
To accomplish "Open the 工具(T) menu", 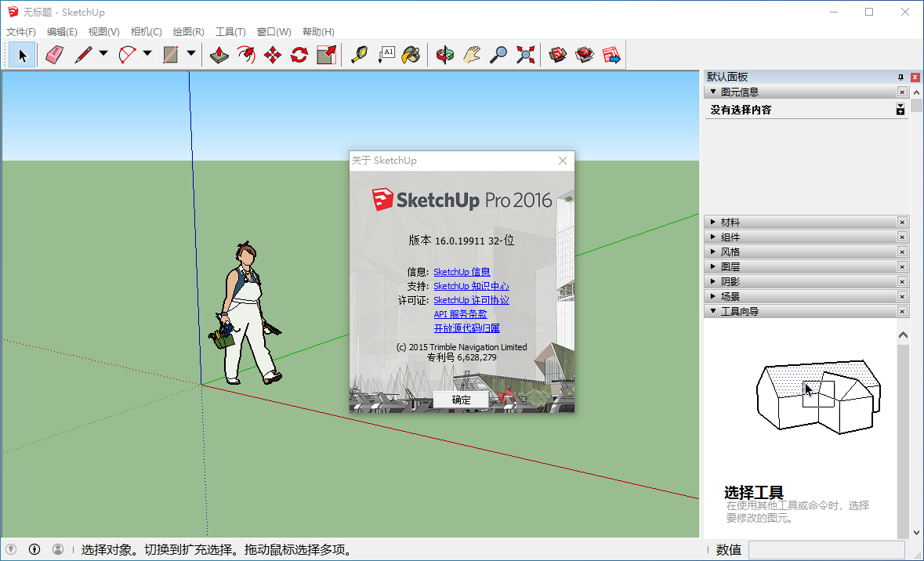I will point(230,32).
